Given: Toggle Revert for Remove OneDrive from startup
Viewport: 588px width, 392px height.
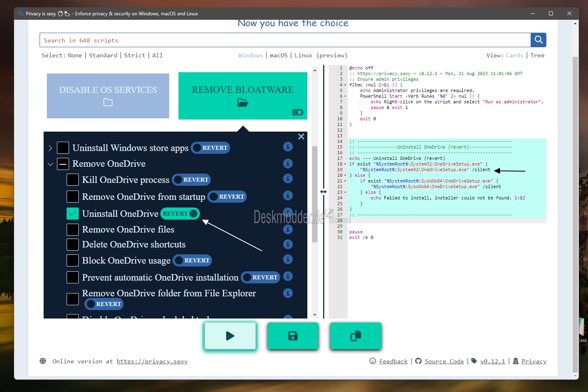Looking at the screenshot, I should 227,197.
